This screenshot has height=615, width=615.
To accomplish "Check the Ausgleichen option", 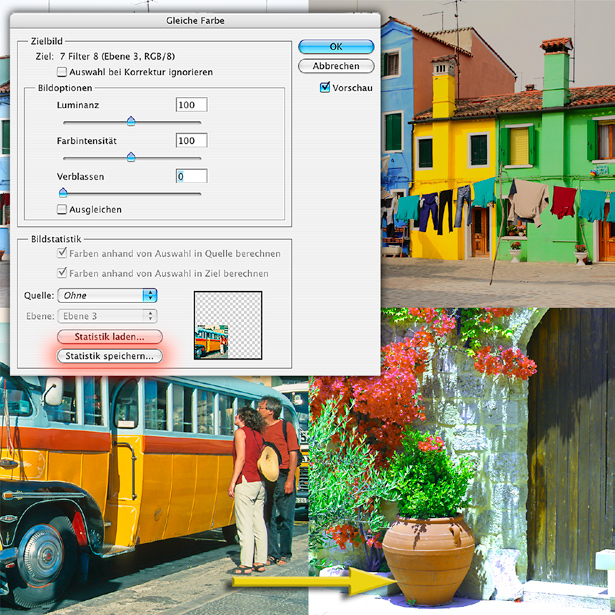I will pyautogui.click(x=62, y=209).
